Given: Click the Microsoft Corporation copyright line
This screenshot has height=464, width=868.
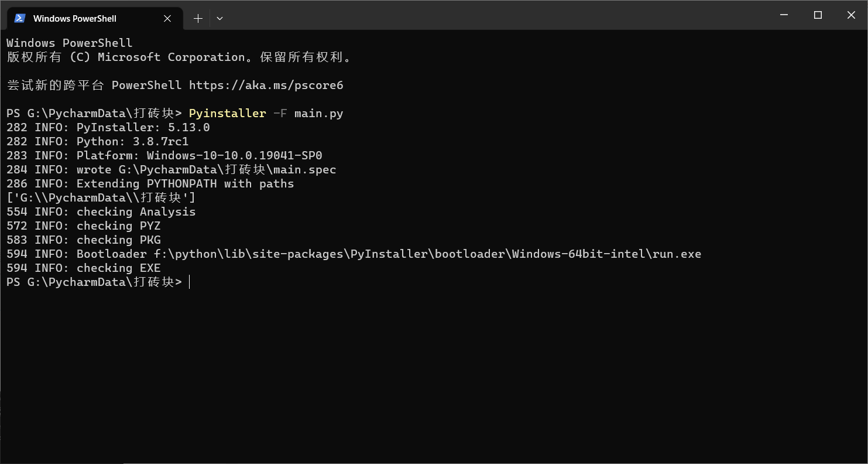Looking at the screenshot, I should tap(180, 57).
